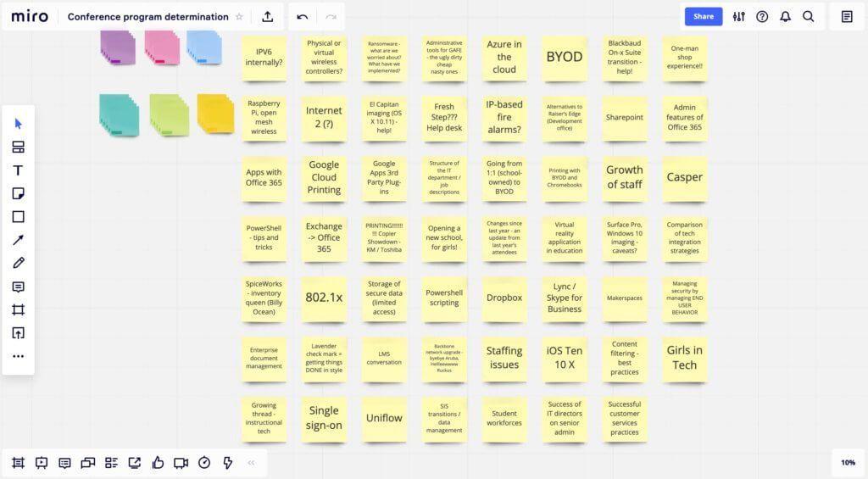Select the IPV6 internally? note
The width and height of the screenshot is (868, 479).
tap(264, 57)
